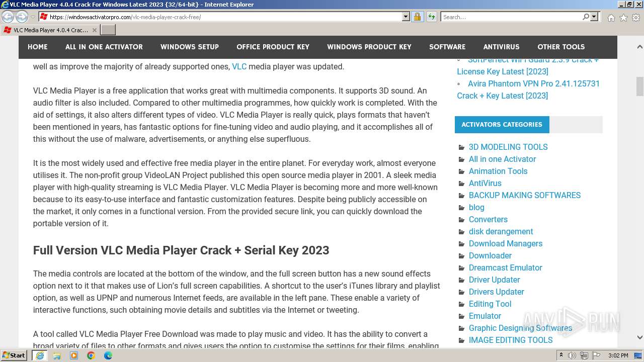Open Animation Tools category
This screenshot has width=644, height=362.
coord(498,171)
